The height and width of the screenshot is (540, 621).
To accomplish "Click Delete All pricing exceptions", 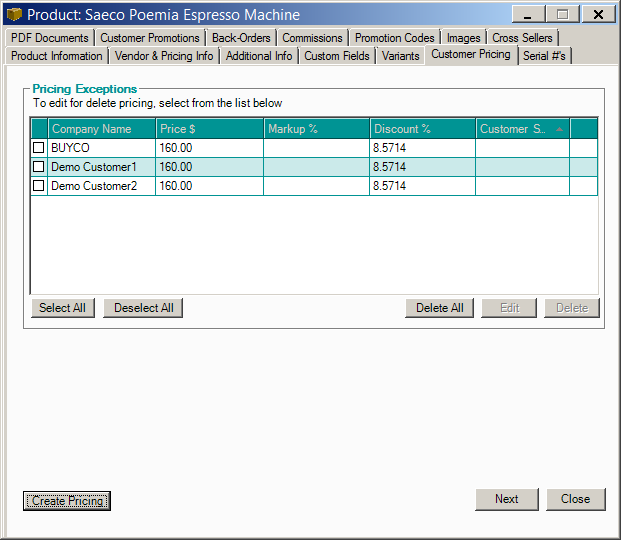I will (439, 308).
